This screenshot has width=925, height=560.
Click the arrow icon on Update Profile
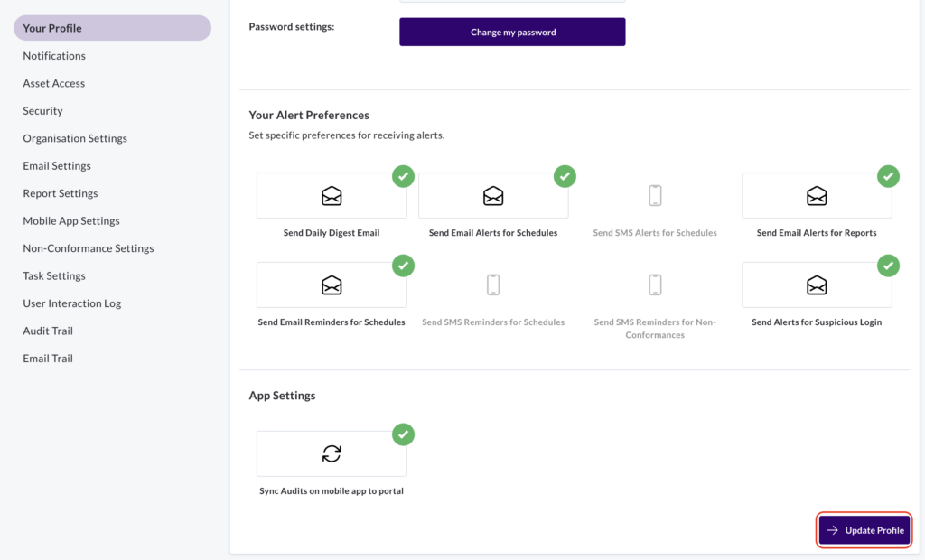(832, 530)
